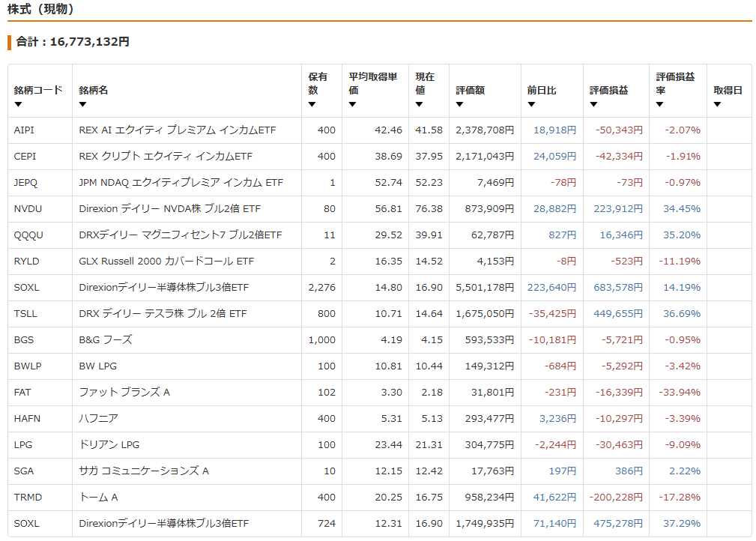Sort by 取得日 column arrow

(717, 104)
